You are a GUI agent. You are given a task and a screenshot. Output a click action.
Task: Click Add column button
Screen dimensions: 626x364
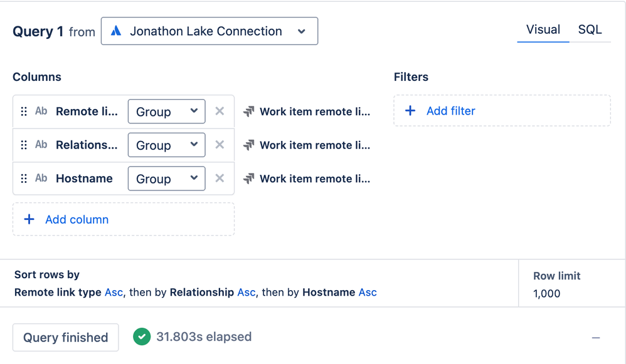124,219
